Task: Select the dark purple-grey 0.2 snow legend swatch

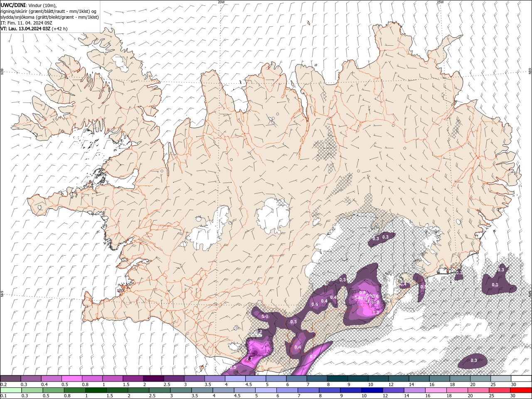Action: tap(10, 379)
